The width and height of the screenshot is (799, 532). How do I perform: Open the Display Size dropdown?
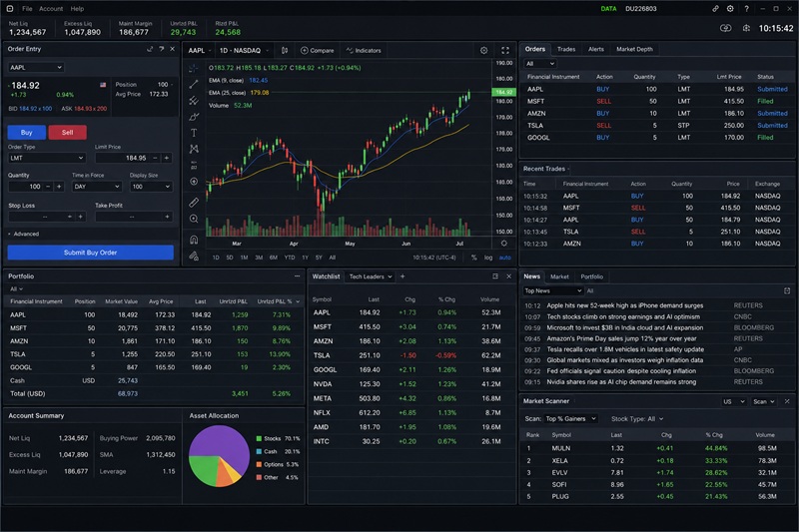(x=151, y=187)
